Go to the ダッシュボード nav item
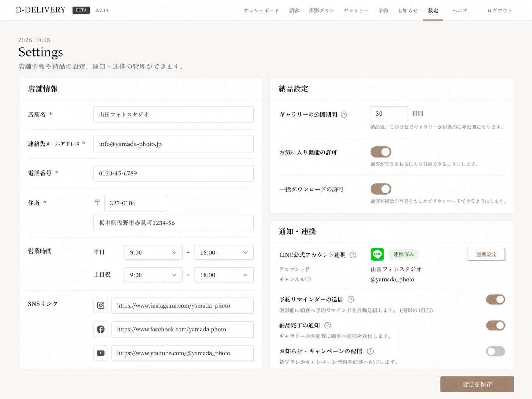The width and height of the screenshot is (532, 399). 261,11
